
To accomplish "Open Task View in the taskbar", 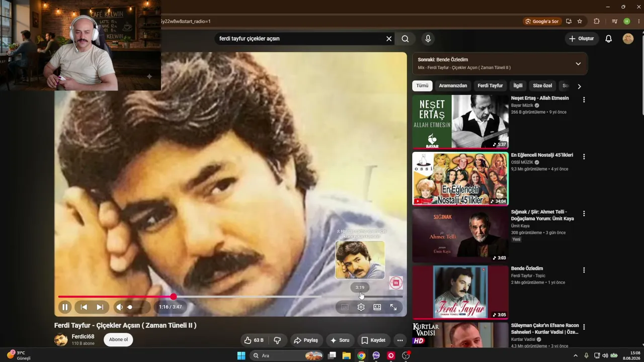I will [x=332, y=355].
